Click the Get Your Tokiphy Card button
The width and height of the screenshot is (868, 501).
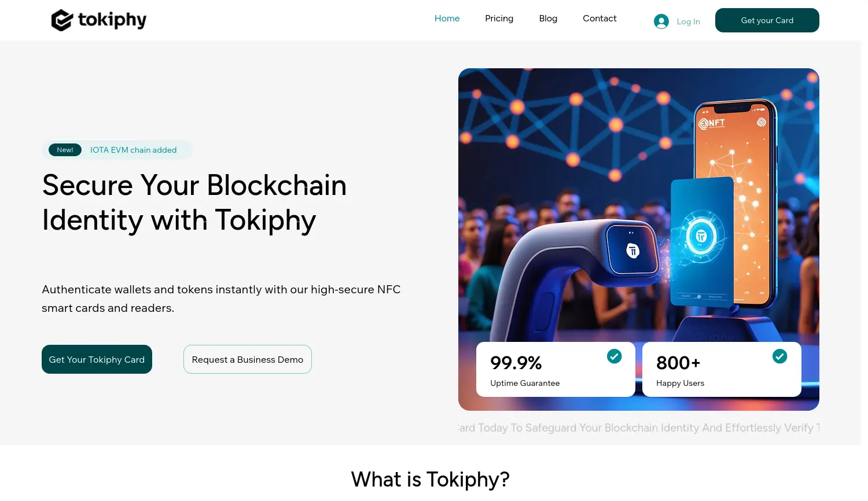pos(97,359)
